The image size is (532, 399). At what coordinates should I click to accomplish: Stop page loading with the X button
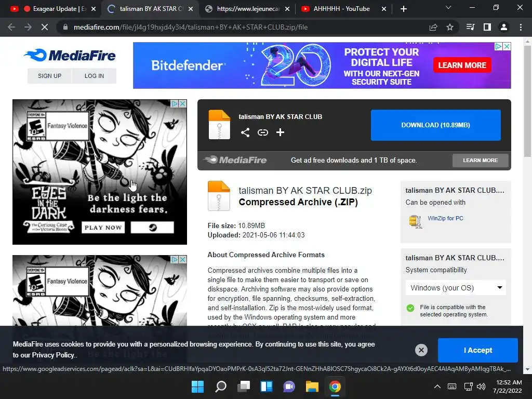tap(45, 27)
